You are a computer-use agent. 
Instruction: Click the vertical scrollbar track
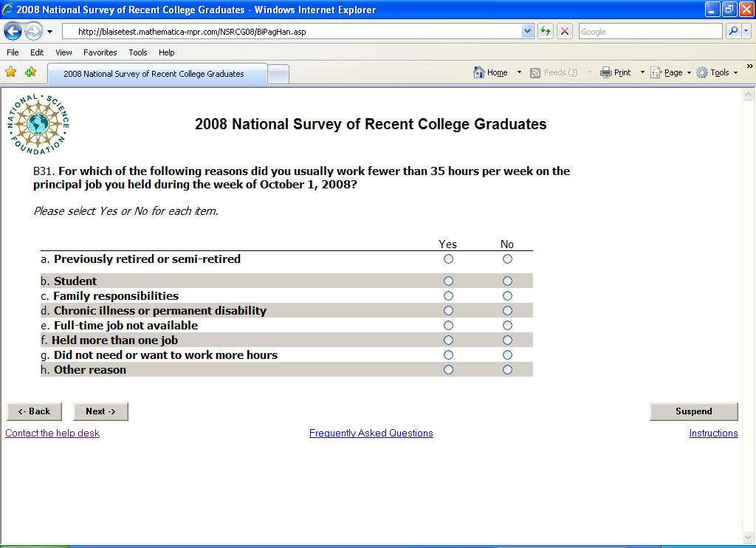pos(749,295)
